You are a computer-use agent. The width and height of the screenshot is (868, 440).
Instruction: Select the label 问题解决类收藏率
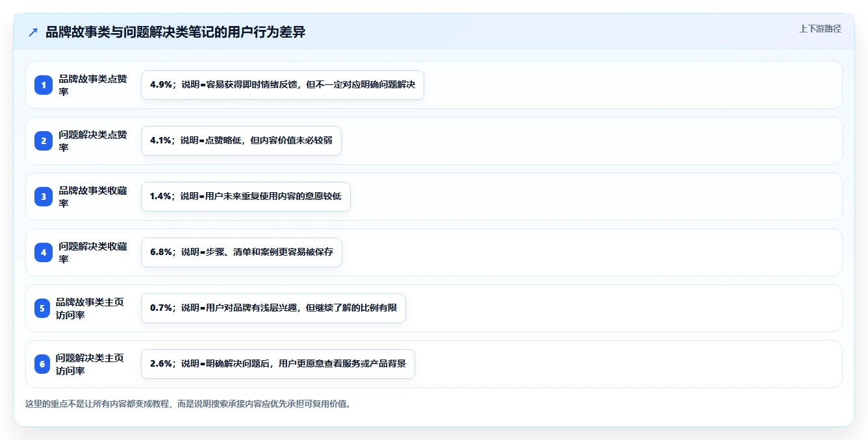point(94,252)
